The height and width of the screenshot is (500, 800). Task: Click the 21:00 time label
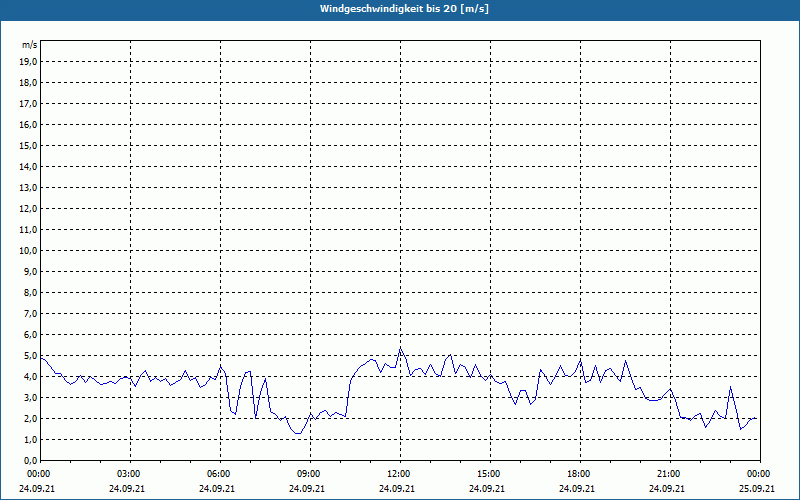pyautogui.click(x=670, y=474)
